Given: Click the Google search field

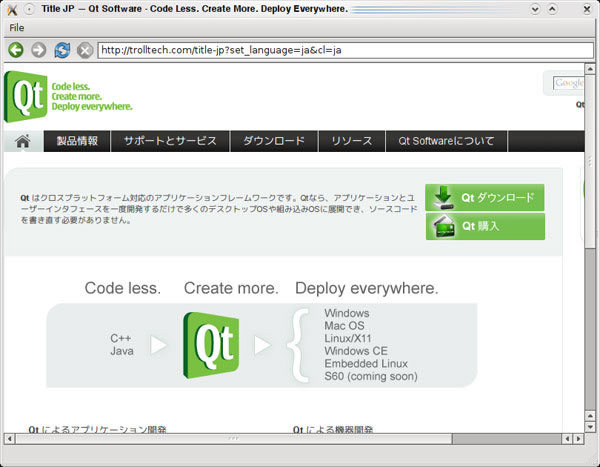Looking at the screenshot, I should pos(568,83).
